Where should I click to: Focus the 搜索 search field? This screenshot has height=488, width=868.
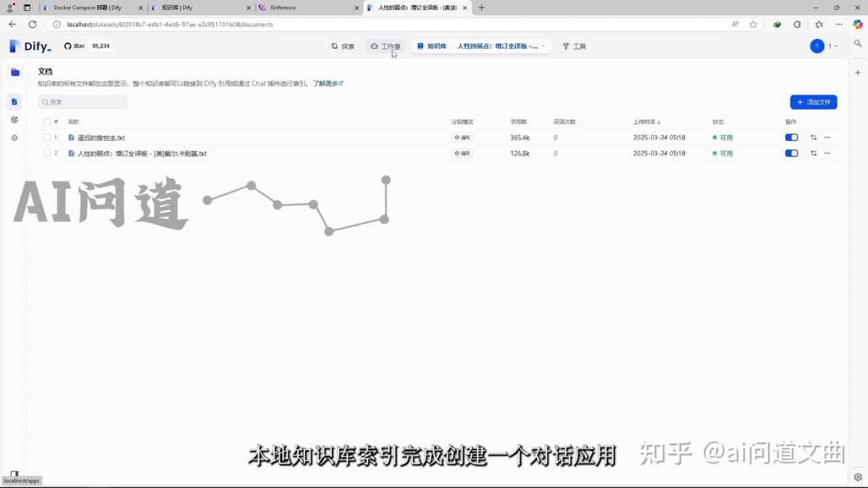[83, 102]
